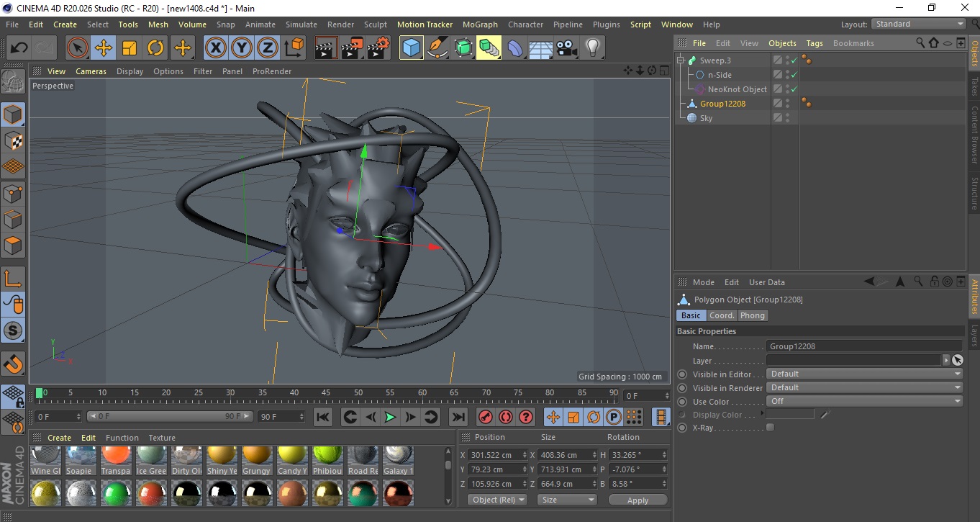Activate the Rotate tool

coord(155,48)
